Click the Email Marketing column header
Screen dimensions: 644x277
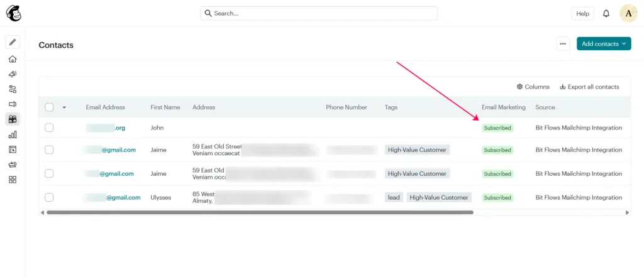tap(504, 107)
